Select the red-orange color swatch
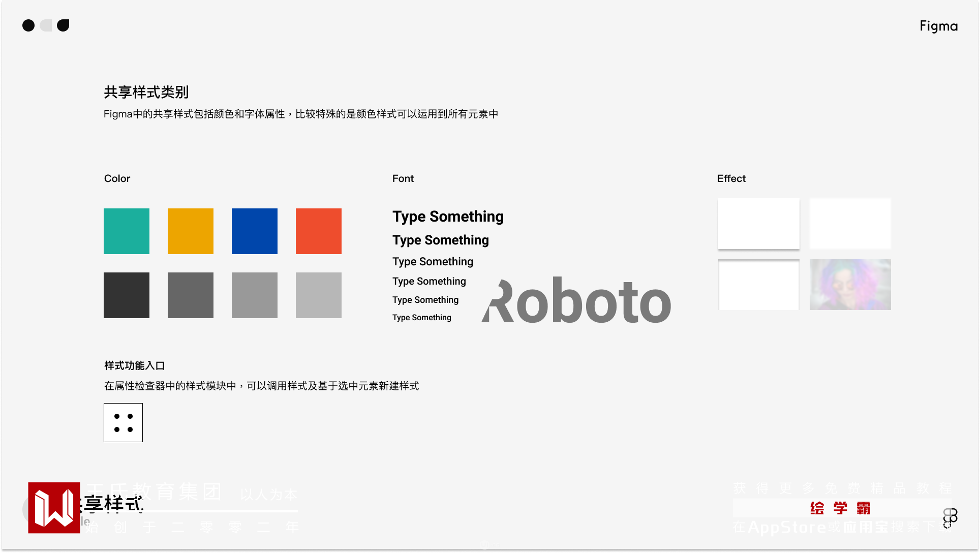The width and height of the screenshot is (980, 553). [x=319, y=231]
